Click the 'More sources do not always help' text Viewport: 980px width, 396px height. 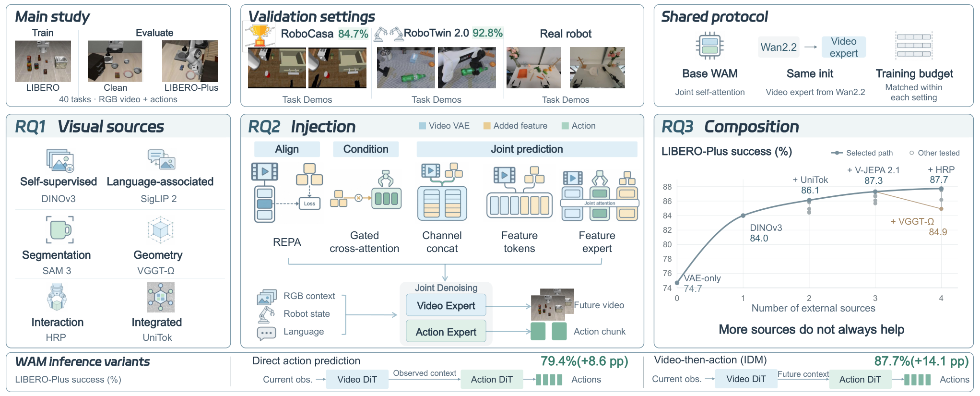(811, 329)
